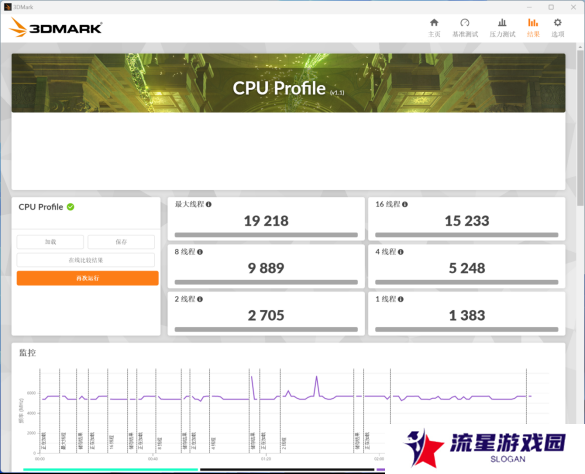Click score bar under 19 218
585x474 pixels.
[x=266, y=235]
